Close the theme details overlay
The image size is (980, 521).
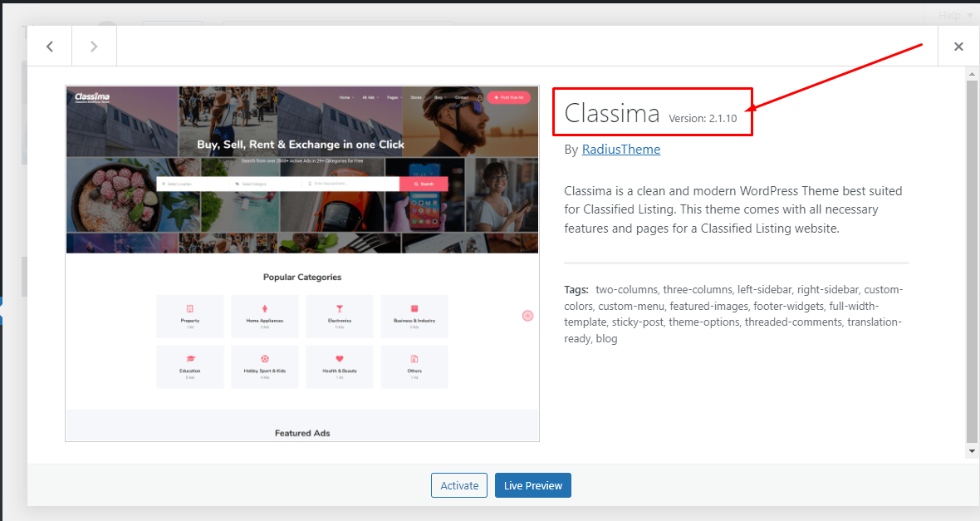pyautogui.click(x=958, y=47)
